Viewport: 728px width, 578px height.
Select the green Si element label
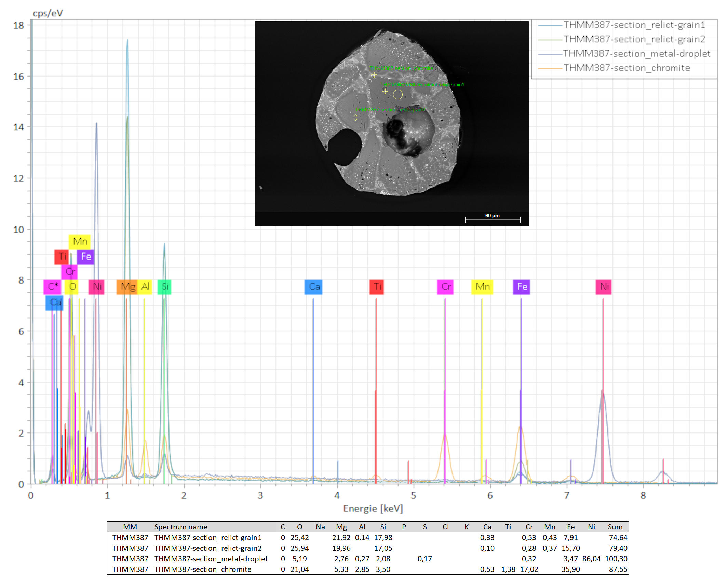tap(164, 287)
